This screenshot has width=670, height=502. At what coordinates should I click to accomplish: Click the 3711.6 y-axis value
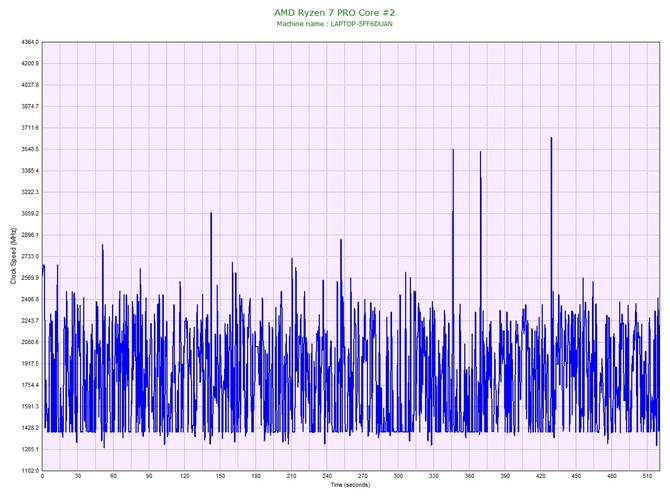coord(30,128)
